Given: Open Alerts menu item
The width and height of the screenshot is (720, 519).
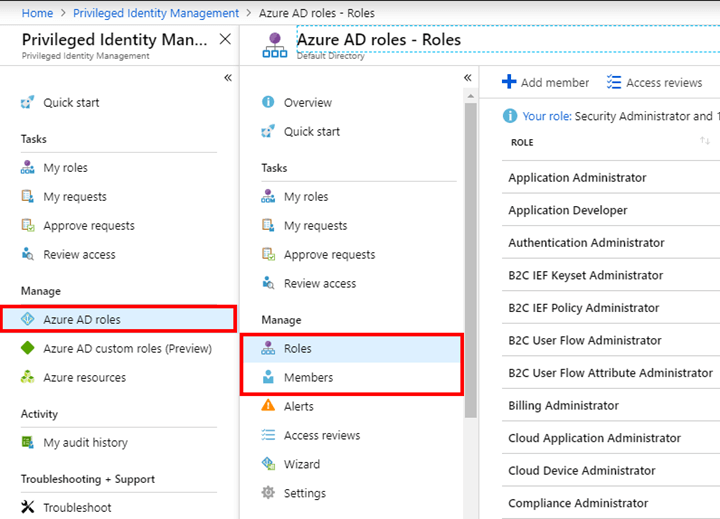Looking at the screenshot, I should pos(299,406).
